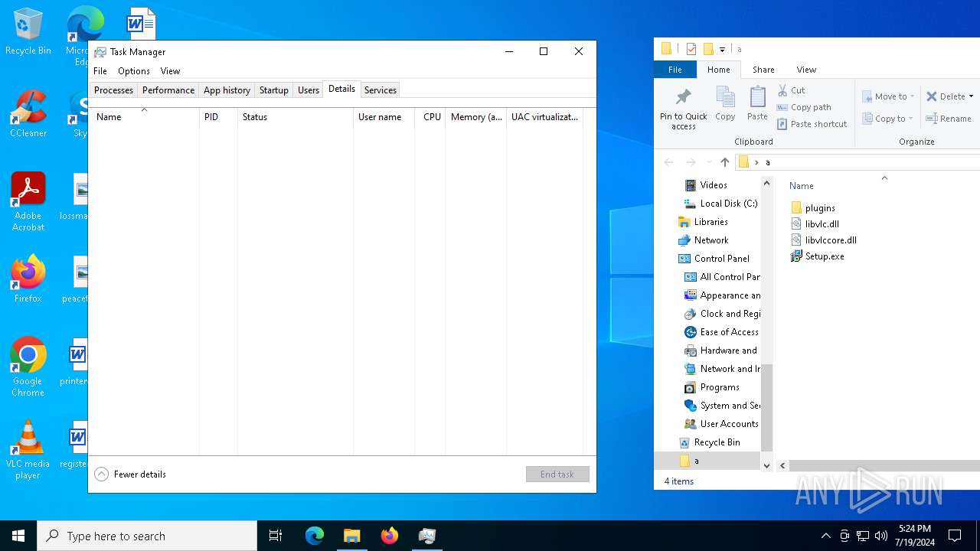Click the up-arrow navigation button in Explorer
This screenshot has width=980, height=551.
[x=724, y=162]
